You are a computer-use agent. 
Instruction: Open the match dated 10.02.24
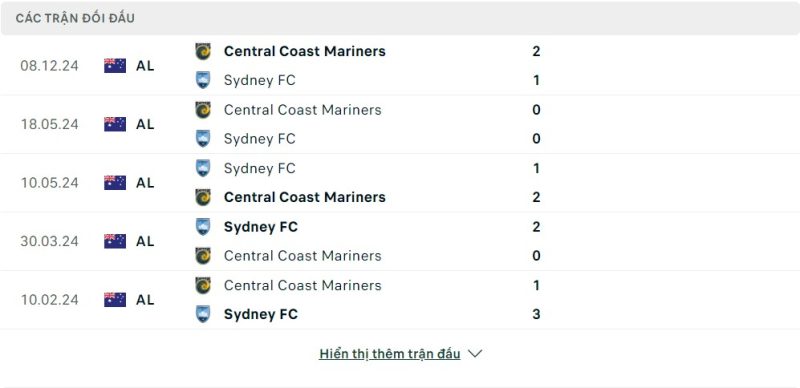point(400,300)
